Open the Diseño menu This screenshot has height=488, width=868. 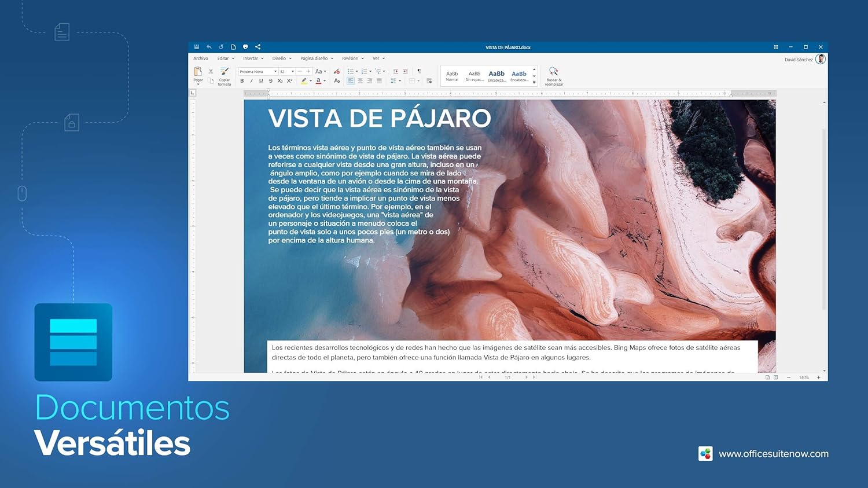pos(282,58)
